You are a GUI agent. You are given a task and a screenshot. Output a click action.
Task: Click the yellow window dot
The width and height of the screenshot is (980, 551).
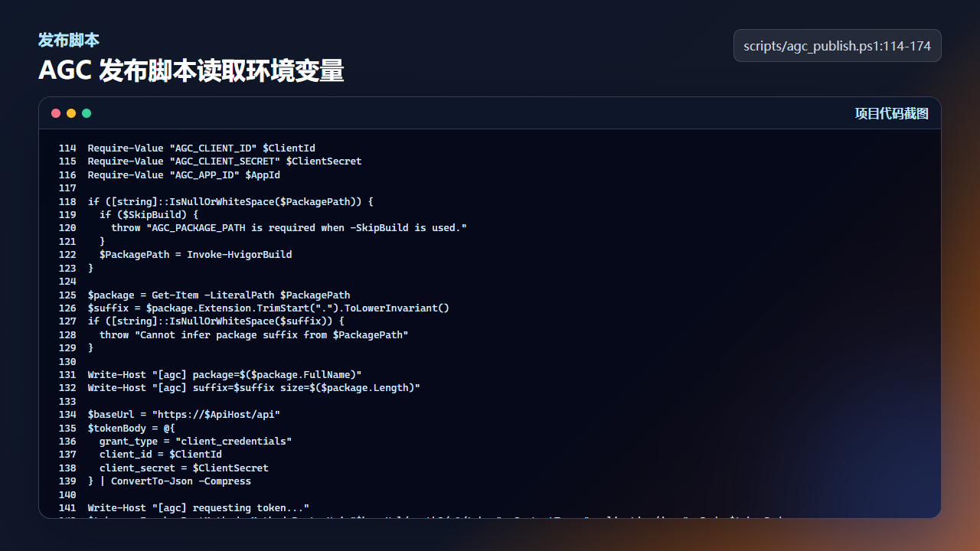(71, 113)
